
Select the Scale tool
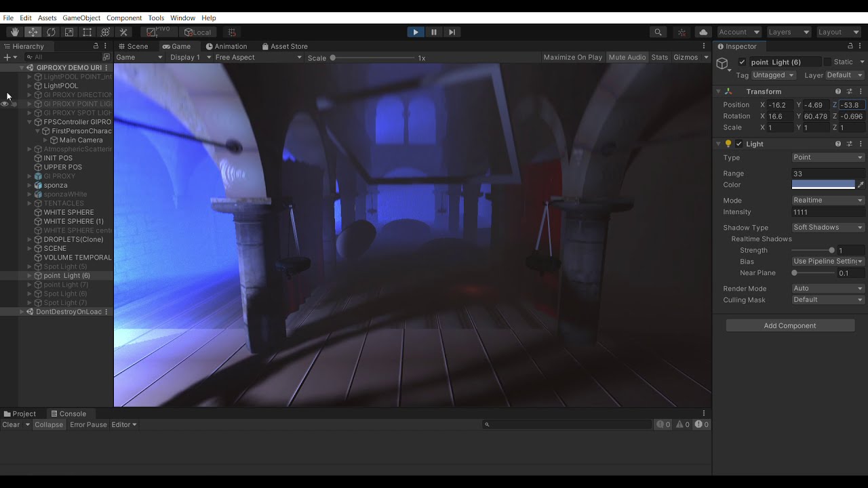coord(69,32)
